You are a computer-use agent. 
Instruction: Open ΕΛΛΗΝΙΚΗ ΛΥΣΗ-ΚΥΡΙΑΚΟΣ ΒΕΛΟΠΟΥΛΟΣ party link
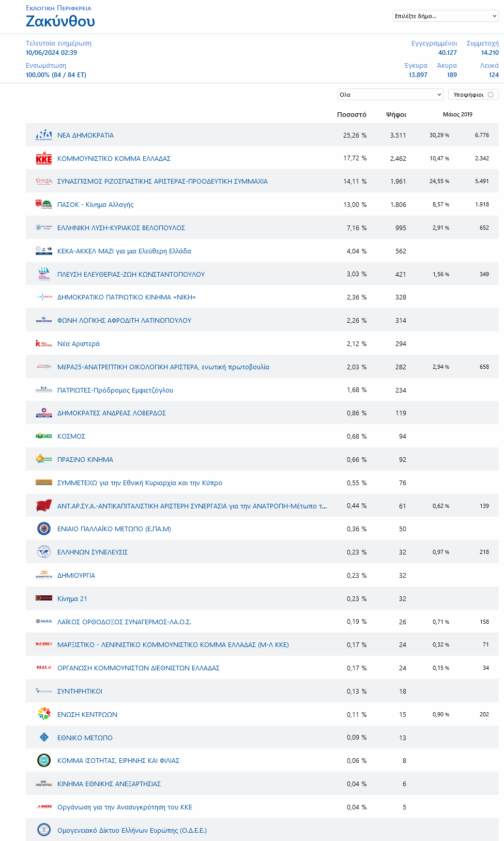coord(121,228)
